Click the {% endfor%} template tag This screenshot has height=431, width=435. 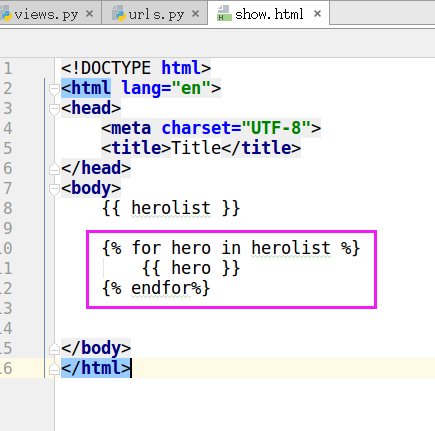[x=156, y=288]
